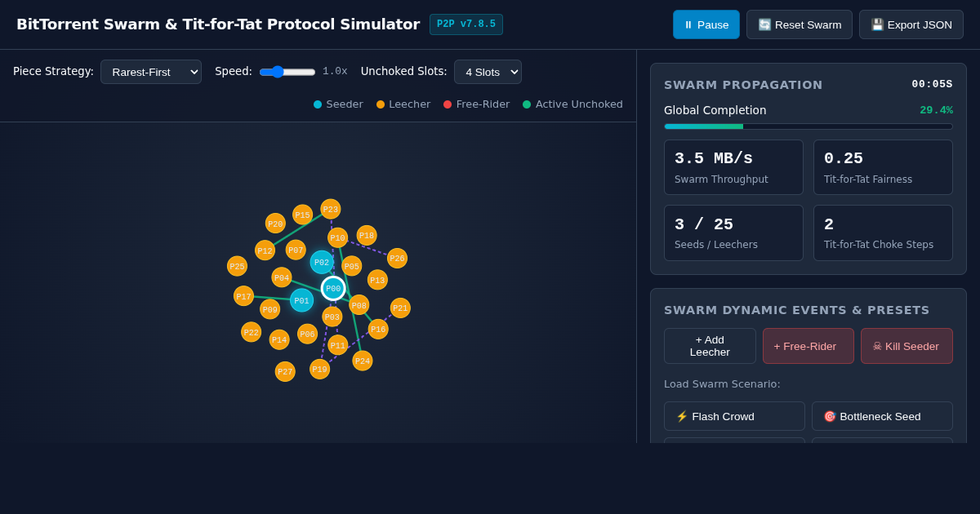980x514 pixels.
Task: Select peer node P00
Action: 333,288
